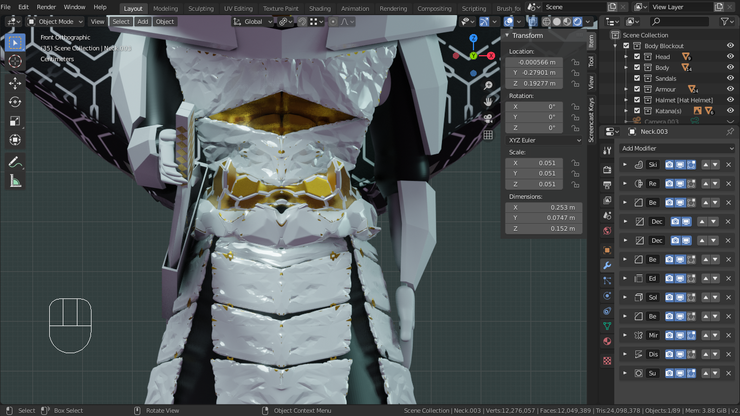
Task: Hide the Head collection with eye icon
Action: pyautogui.click(x=731, y=56)
